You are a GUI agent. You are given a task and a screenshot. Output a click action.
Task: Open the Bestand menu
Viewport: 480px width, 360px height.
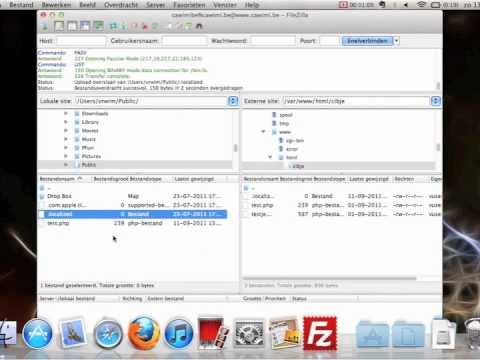point(21,5)
